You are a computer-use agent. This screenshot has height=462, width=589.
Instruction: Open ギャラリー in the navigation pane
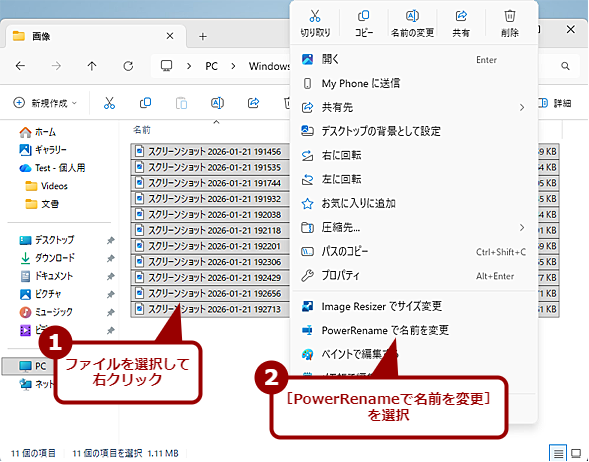point(43,150)
